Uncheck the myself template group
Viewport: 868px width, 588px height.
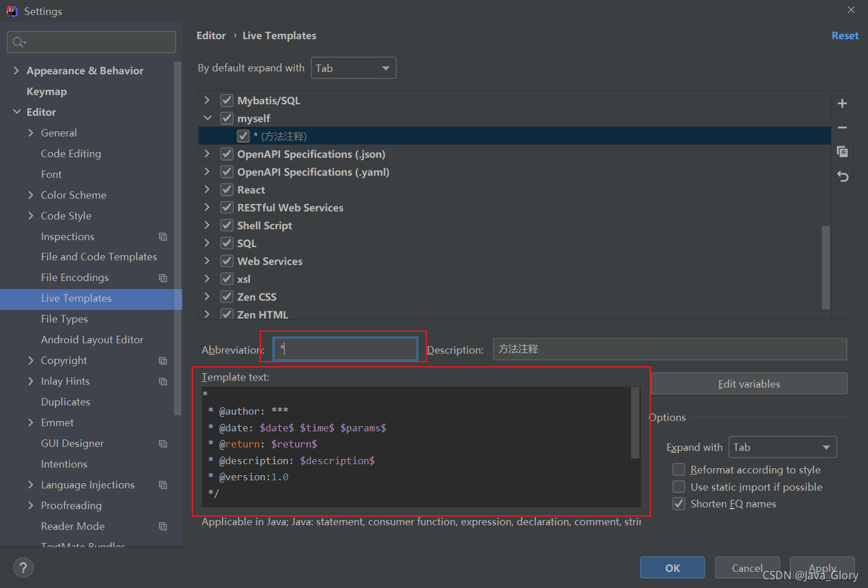pyautogui.click(x=227, y=118)
